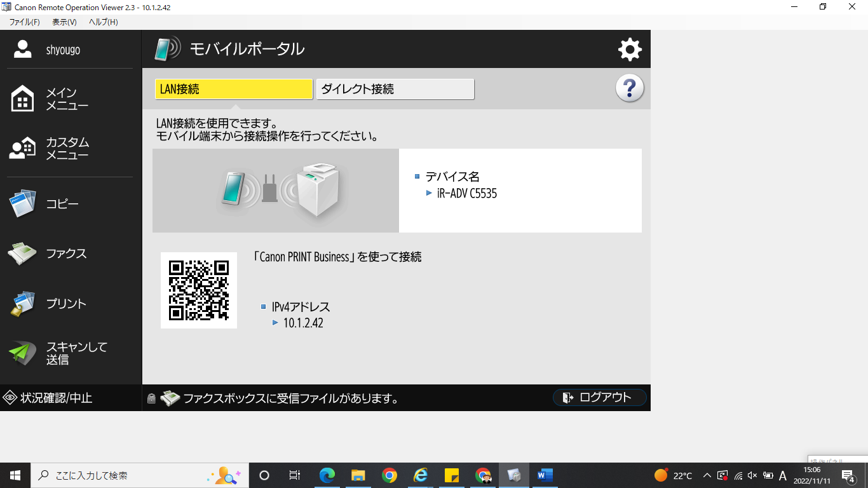Image resolution: width=868 pixels, height=488 pixels.
Task: Click the デバイス名 label
Action: pos(452,177)
